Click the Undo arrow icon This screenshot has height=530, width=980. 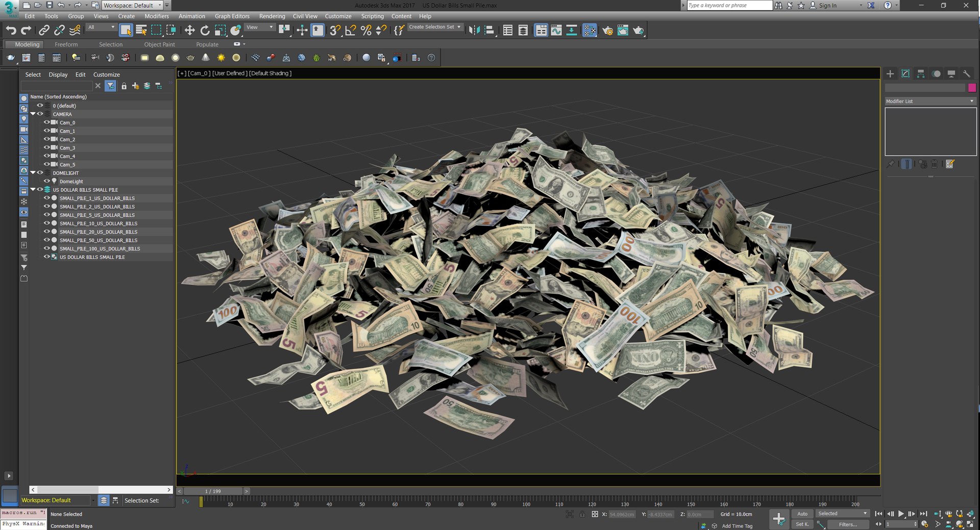(11, 31)
